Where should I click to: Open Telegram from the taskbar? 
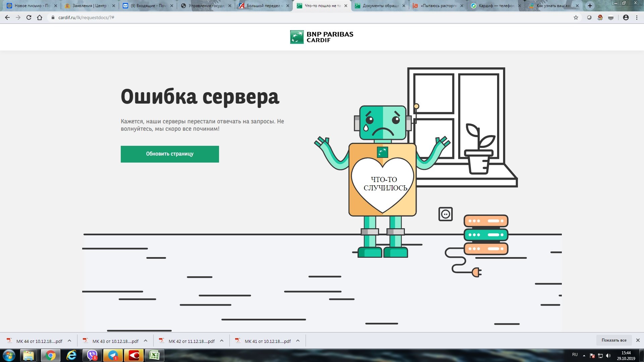(x=113, y=355)
